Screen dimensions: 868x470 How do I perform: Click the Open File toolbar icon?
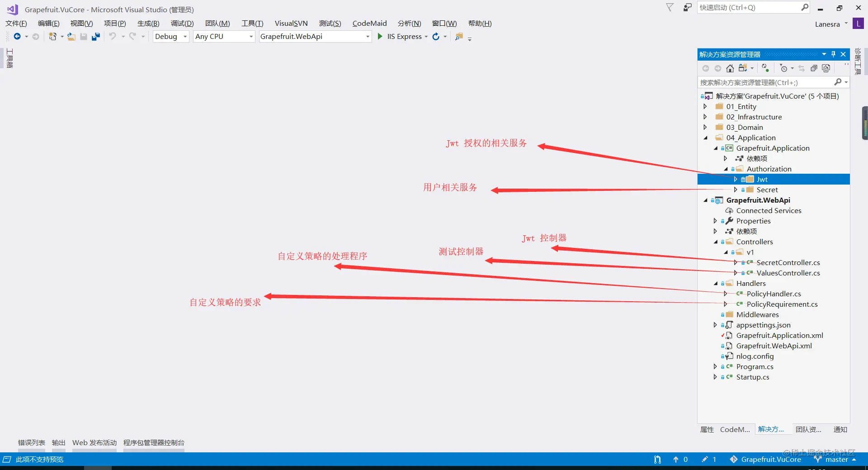click(x=71, y=37)
